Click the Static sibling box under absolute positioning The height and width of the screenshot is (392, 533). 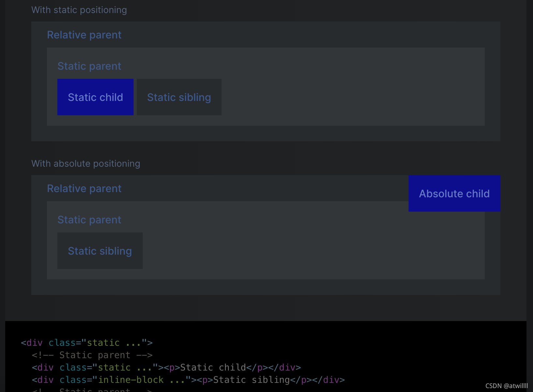click(x=100, y=251)
